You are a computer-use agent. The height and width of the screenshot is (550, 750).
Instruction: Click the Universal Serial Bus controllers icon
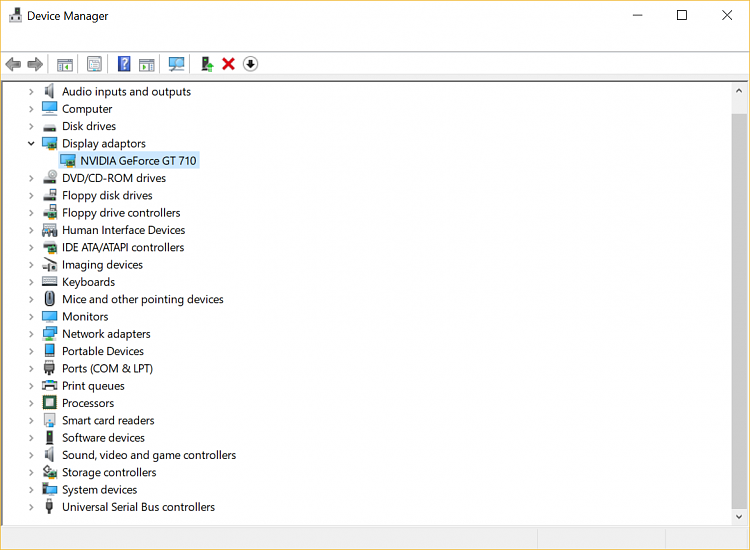[49, 506]
